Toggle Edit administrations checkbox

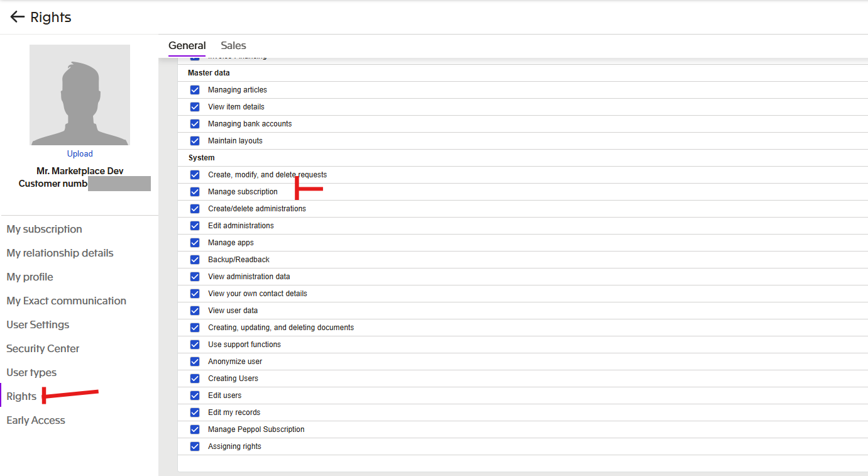click(195, 226)
